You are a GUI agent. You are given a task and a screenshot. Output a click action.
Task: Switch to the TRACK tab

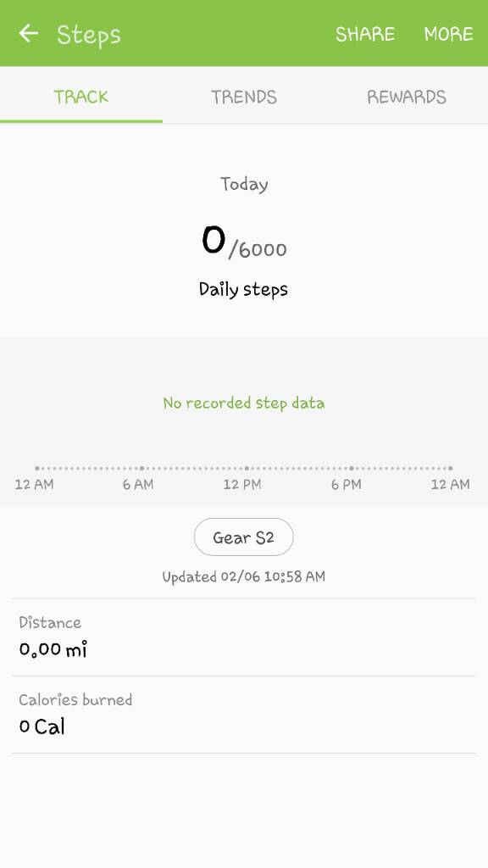click(81, 97)
